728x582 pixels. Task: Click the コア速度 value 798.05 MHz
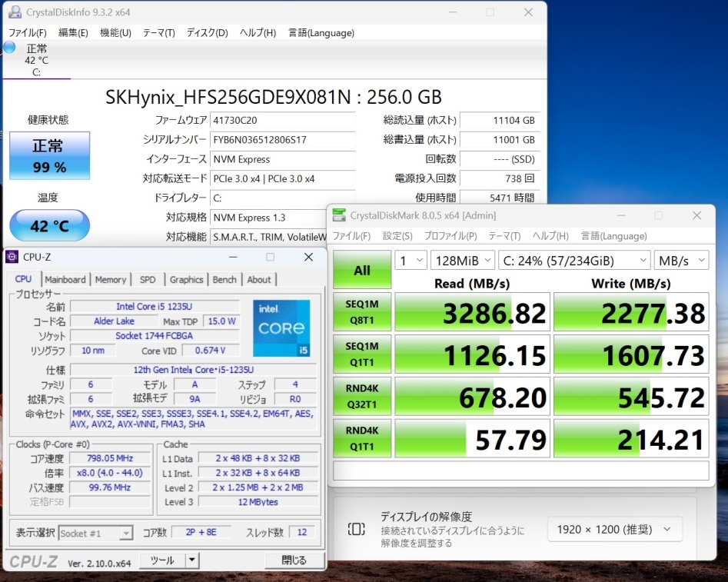click(110, 458)
